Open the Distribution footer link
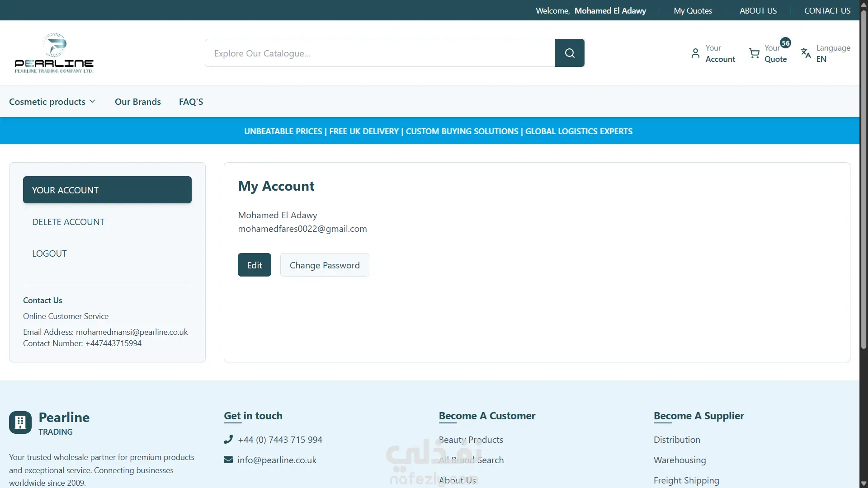 [677, 440]
